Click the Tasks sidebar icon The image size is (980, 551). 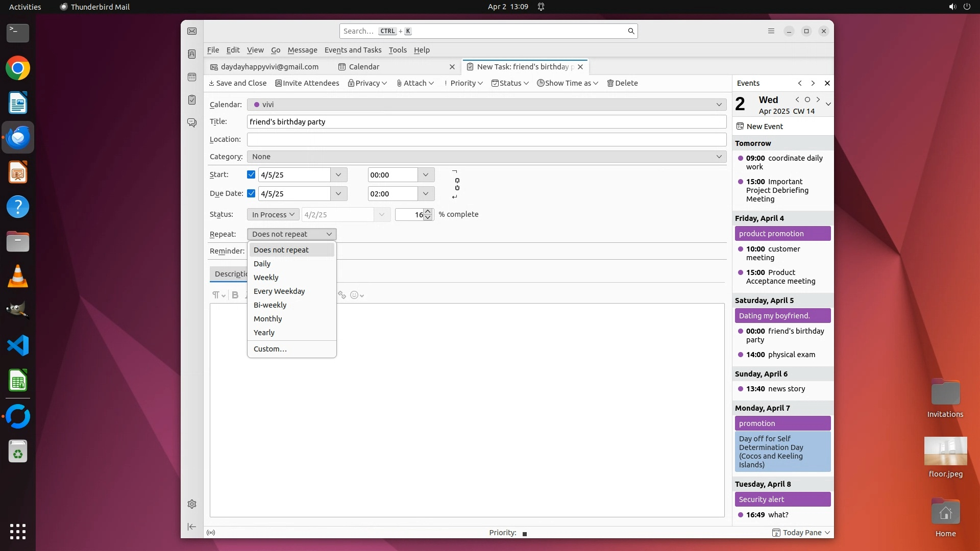pos(192,100)
